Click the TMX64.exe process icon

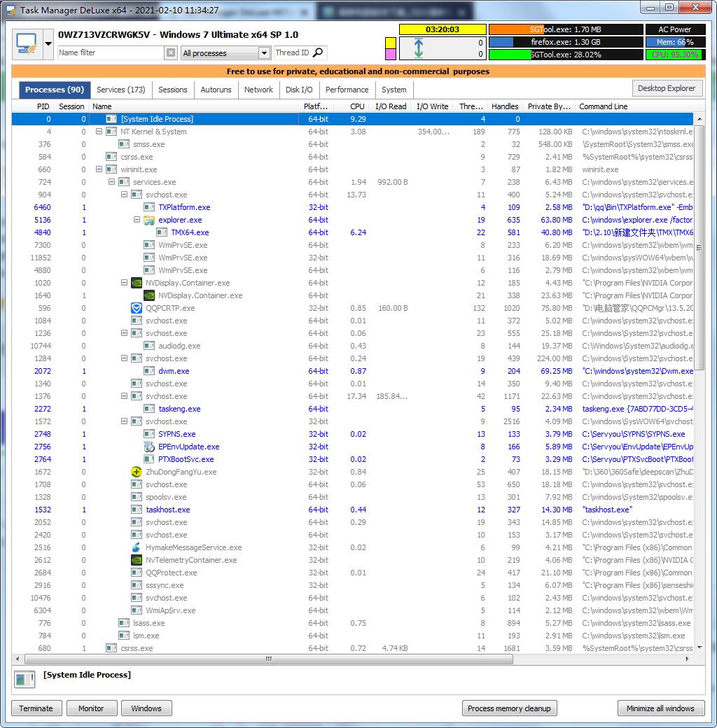coord(162,232)
